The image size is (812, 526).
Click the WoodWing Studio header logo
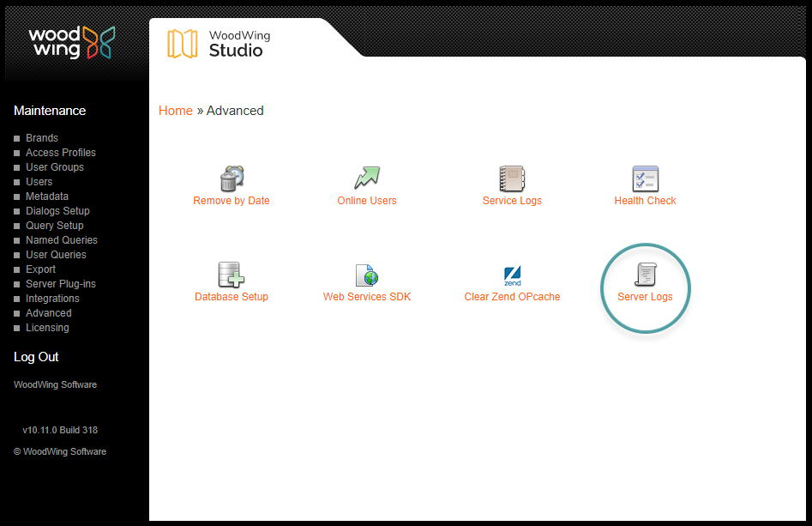click(220, 44)
